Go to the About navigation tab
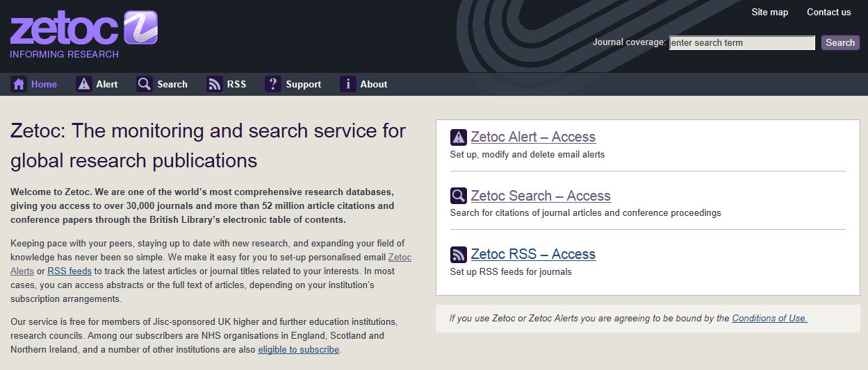868x370 pixels. point(373,84)
